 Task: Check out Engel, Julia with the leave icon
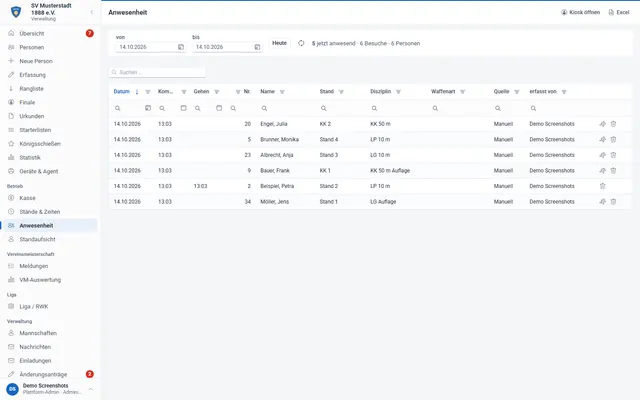(x=602, y=124)
